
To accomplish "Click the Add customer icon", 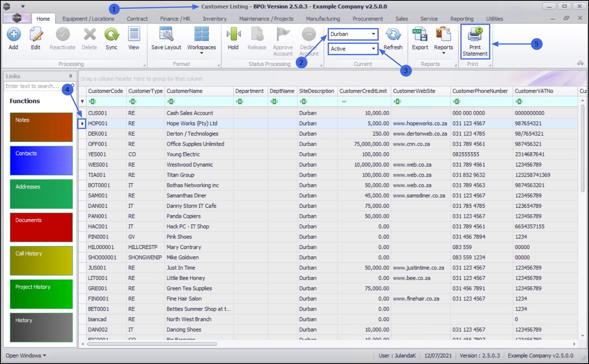I will click(x=13, y=38).
